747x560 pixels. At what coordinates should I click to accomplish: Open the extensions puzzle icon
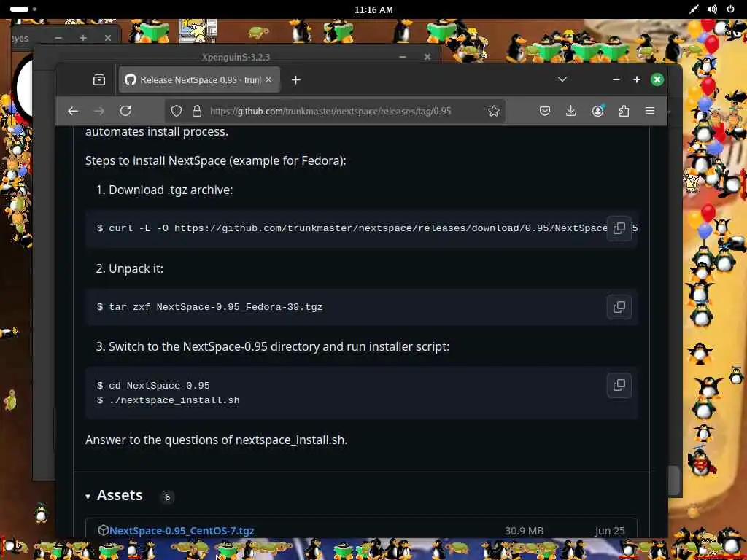[624, 111]
